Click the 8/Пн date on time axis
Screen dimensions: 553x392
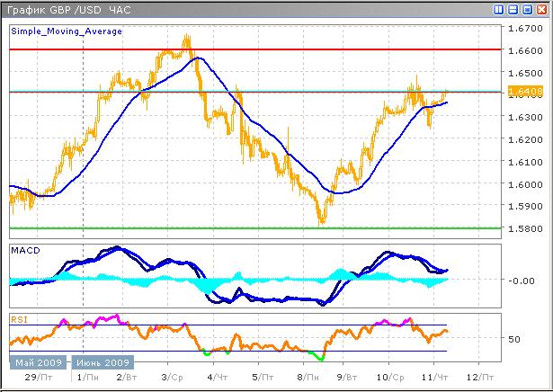(x=307, y=379)
